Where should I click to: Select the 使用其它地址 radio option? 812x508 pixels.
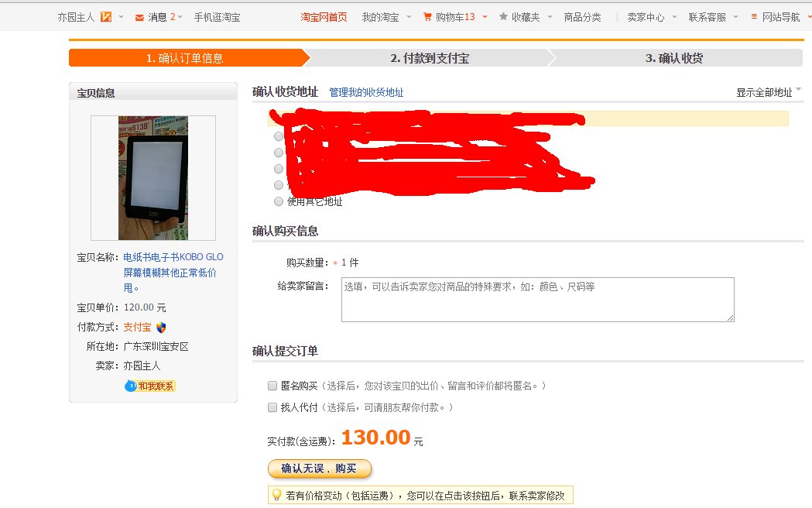pos(278,201)
